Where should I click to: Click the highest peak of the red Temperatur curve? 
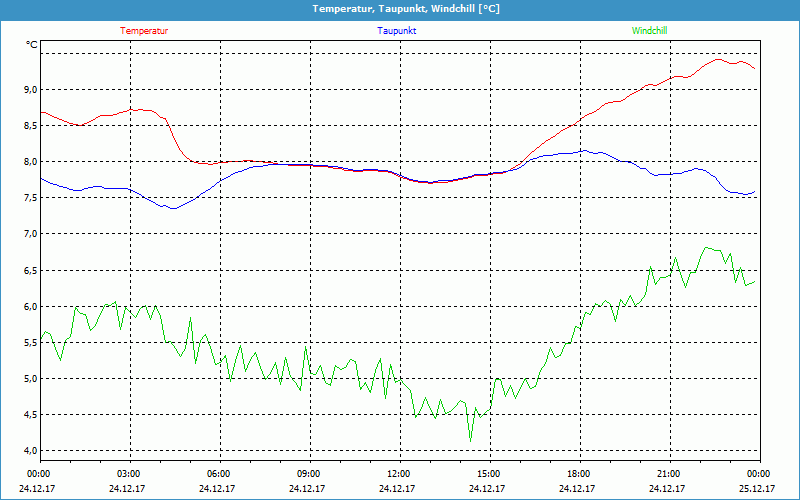[718, 59]
